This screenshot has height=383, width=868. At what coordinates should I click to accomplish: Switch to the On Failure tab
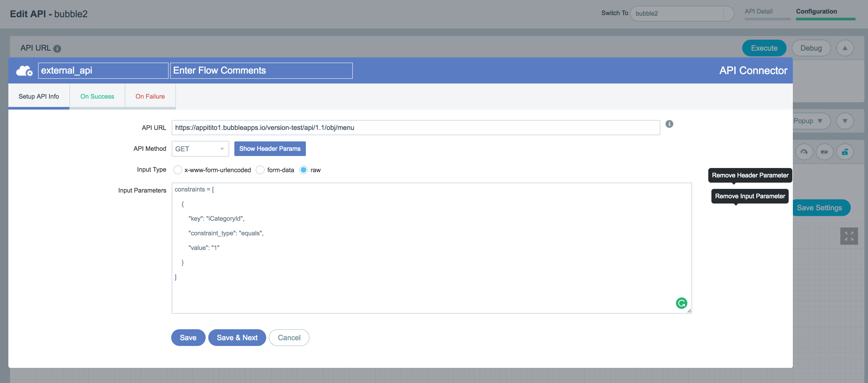150,96
